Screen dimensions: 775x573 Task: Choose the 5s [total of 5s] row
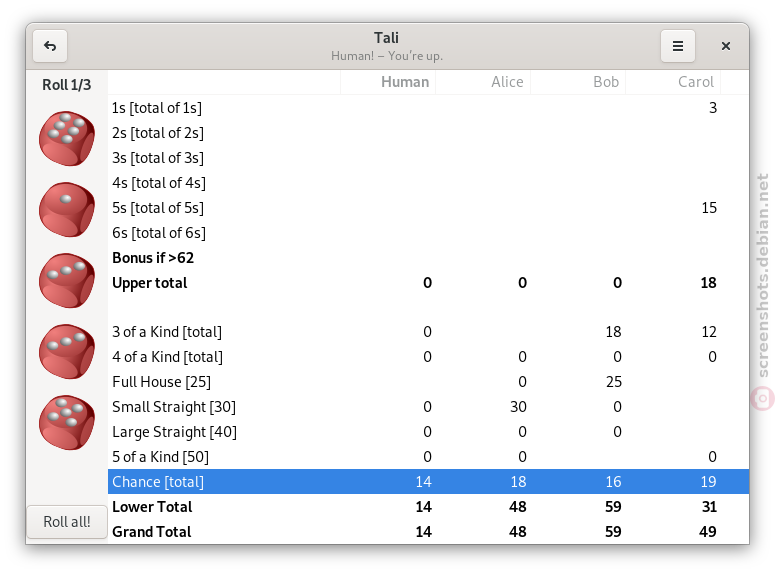pyautogui.click(x=428, y=208)
